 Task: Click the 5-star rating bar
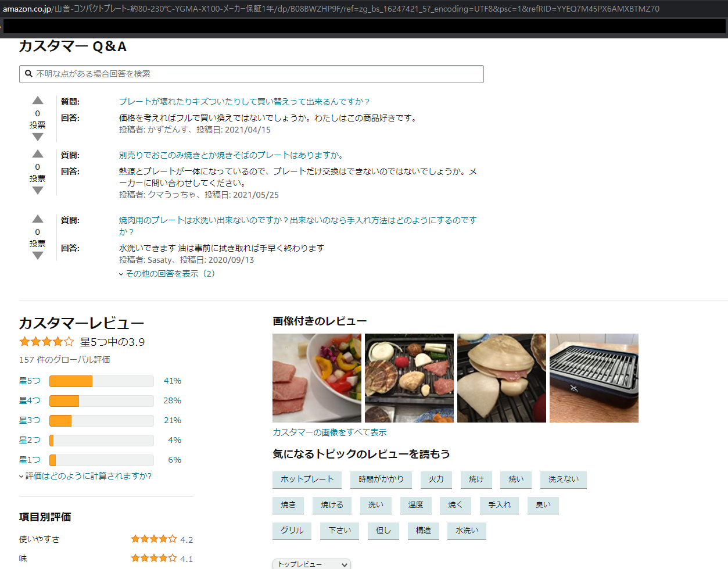tap(102, 381)
